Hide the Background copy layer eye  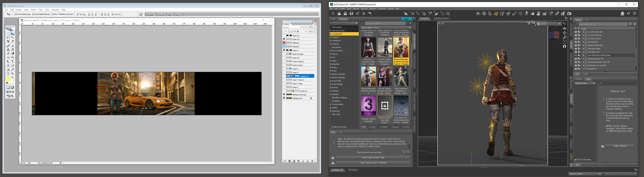pos(284,95)
